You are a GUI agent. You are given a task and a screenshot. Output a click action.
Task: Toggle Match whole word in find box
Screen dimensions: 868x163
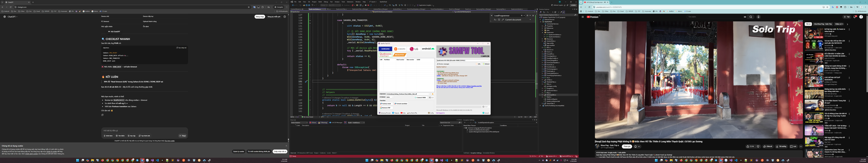pos(499,20)
